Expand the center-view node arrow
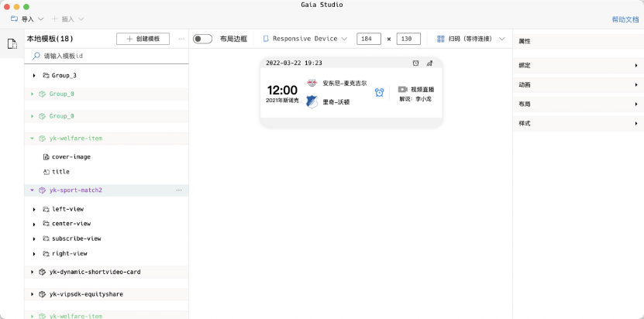 tap(34, 225)
